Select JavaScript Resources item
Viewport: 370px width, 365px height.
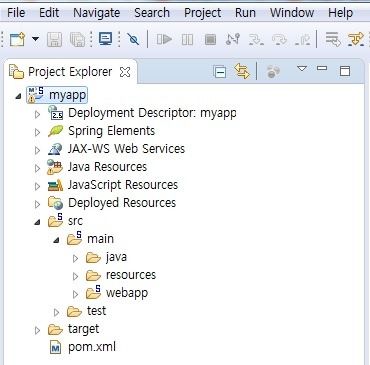tap(123, 185)
